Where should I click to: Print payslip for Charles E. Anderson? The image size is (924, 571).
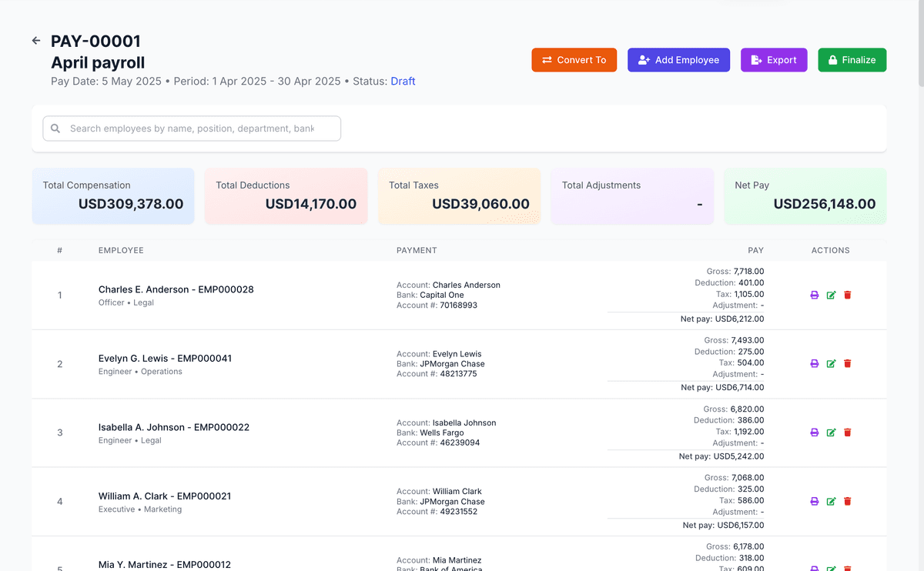(x=815, y=295)
